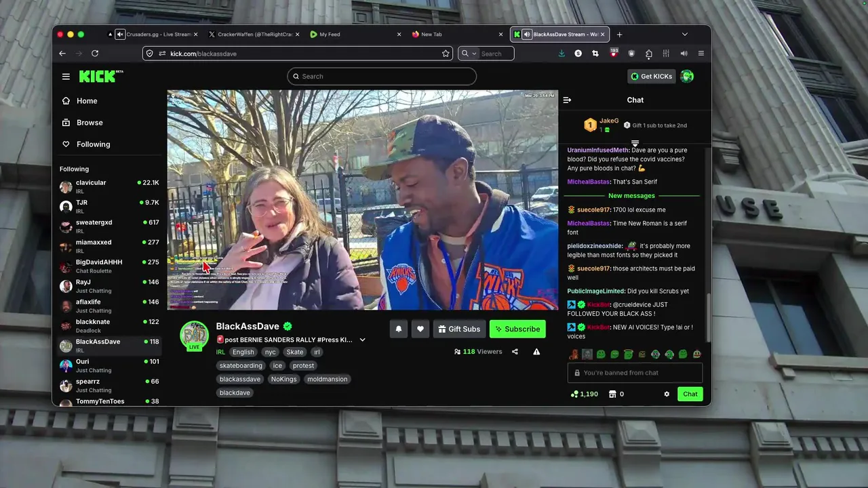Click the Get KICKs button

[x=651, y=76]
